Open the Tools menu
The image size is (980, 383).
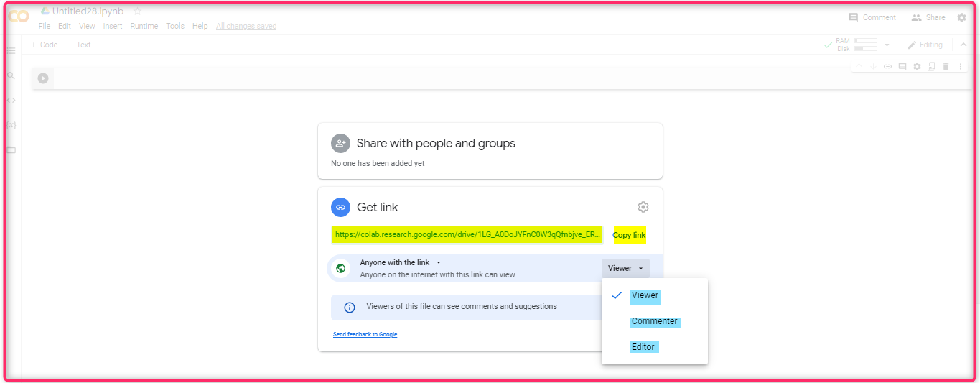coord(175,26)
